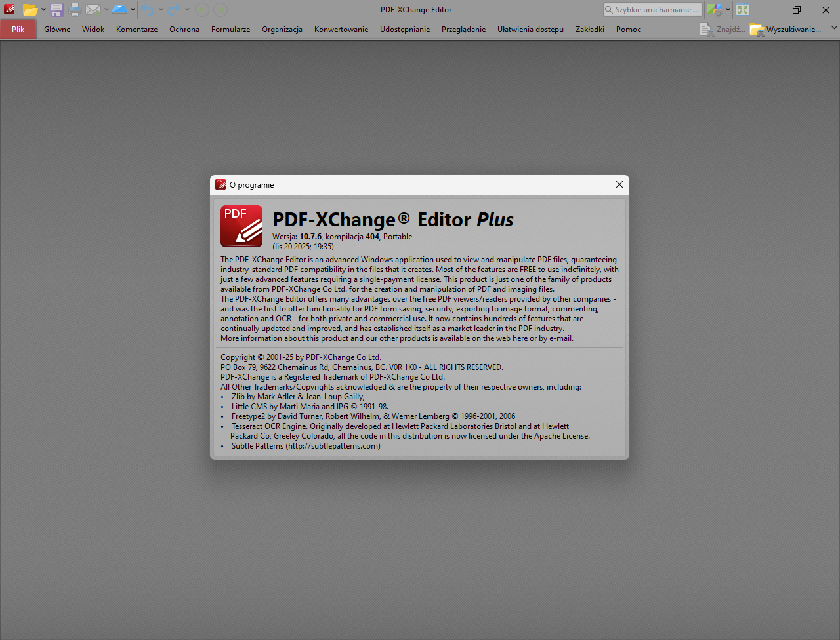Follow the 'here' web link
This screenshot has width=840, height=640.
coord(520,338)
